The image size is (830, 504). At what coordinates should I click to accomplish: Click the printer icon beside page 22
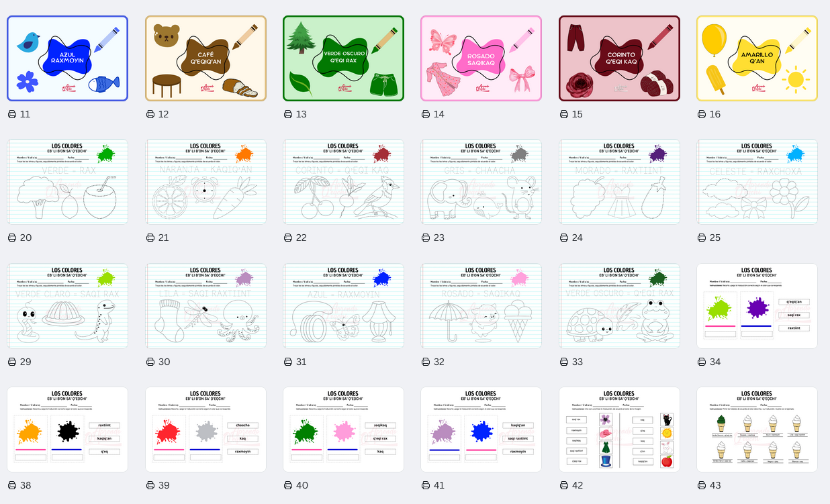pos(288,238)
